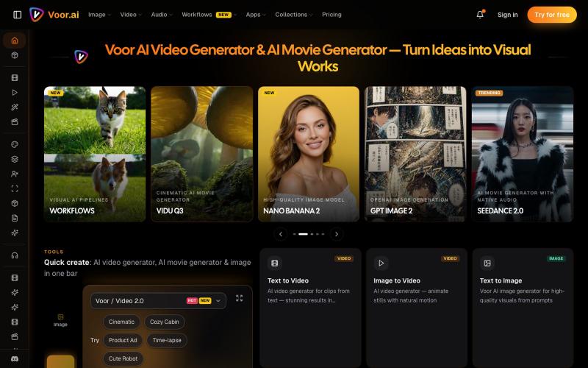Viewport: 588px width, 368px height.
Task: Click the TOOLS section label
Action: tap(54, 252)
